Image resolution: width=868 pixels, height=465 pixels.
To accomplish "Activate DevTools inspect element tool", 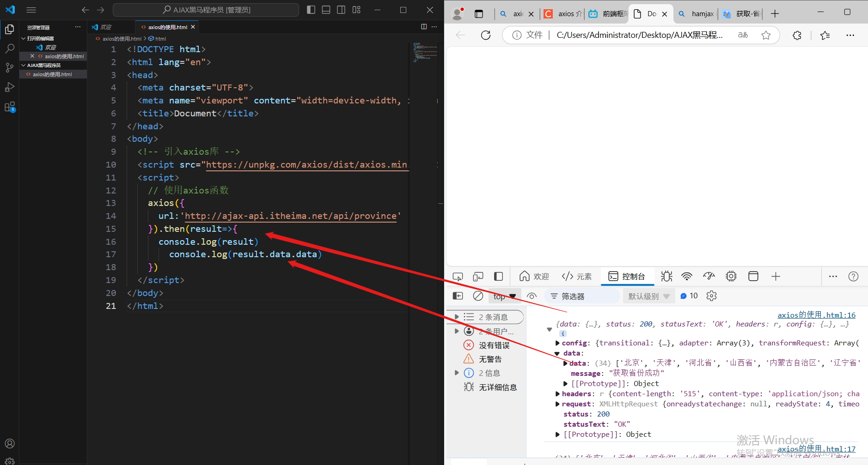I will coord(458,277).
